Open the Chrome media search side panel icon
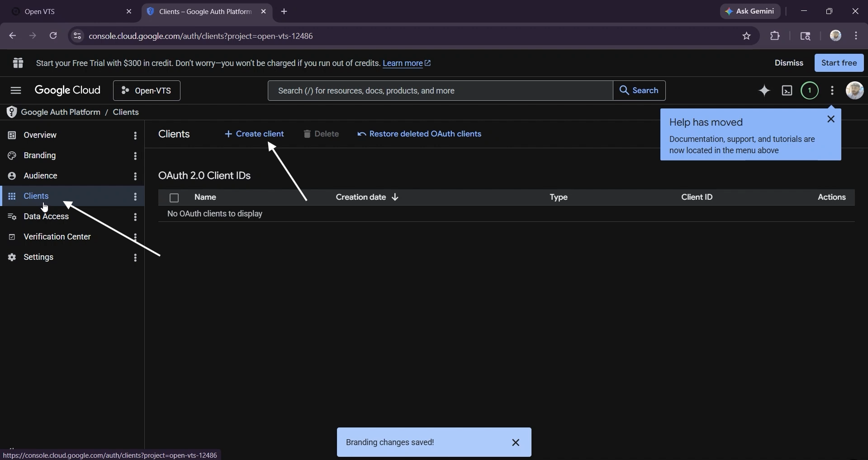 (x=806, y=36)
